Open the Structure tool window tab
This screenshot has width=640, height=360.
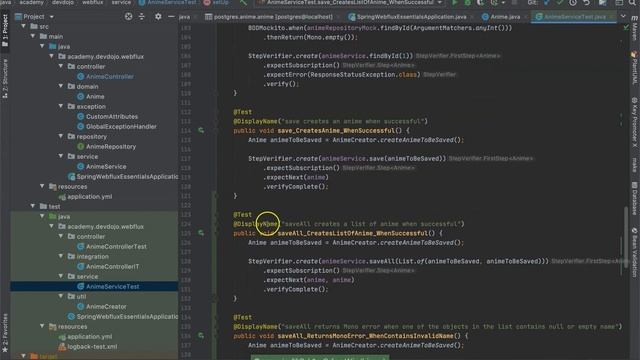point(5,78)
